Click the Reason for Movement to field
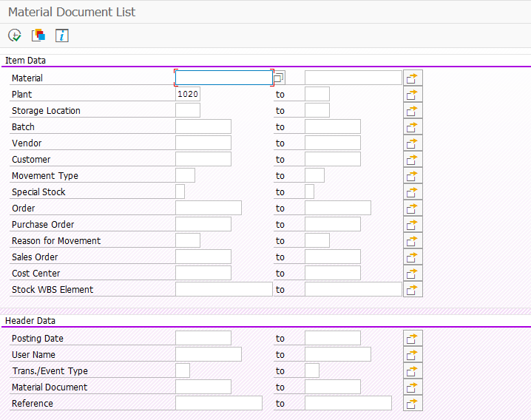531x420 pixels. point(317,240)
